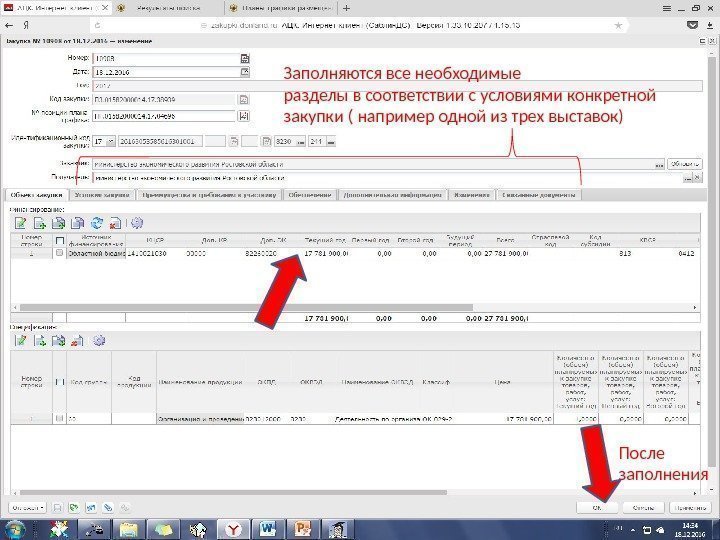Image resolution: width=720 pixels, height=540 pixels.
Task: Click the blue link icon in the bottom bar
Action: click(x=91, y=507)
